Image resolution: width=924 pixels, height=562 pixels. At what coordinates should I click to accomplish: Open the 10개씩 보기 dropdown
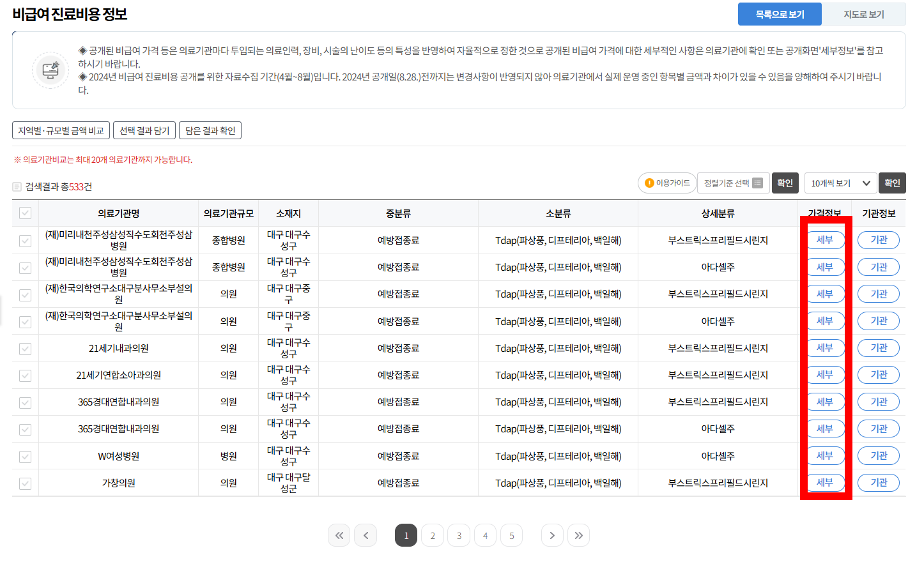841,183
